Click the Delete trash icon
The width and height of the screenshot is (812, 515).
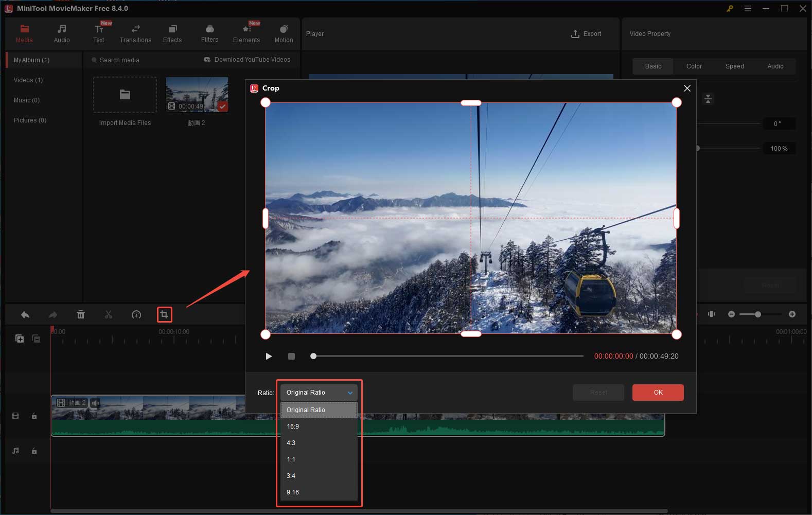81,314
